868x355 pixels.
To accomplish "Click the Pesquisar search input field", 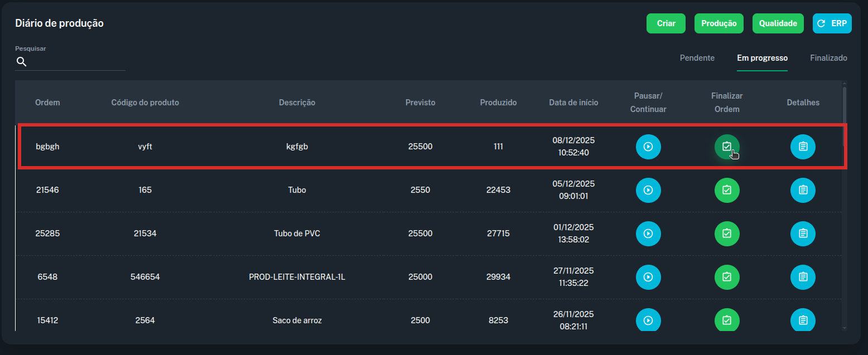I will pyautogui.click(x=76, y=62).
